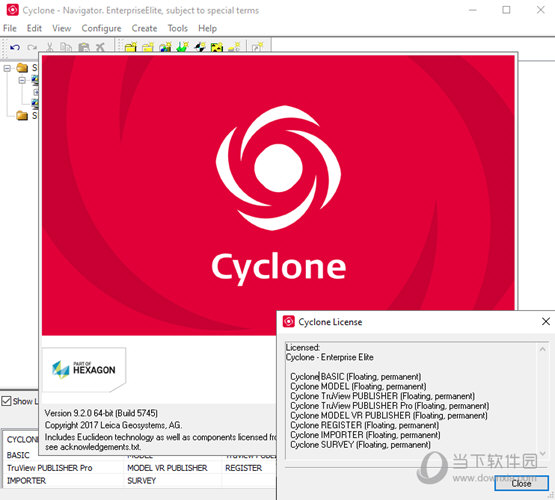Open the File menu

(10, 28)
